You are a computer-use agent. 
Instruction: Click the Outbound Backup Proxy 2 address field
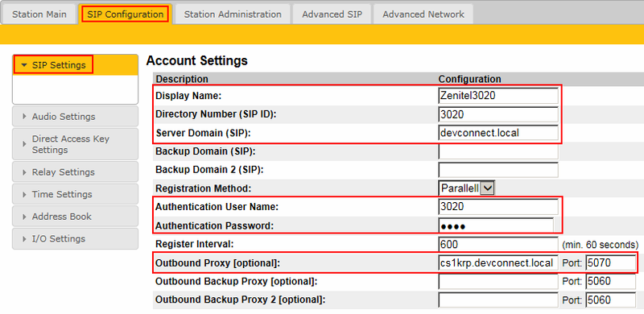(498, 300)
